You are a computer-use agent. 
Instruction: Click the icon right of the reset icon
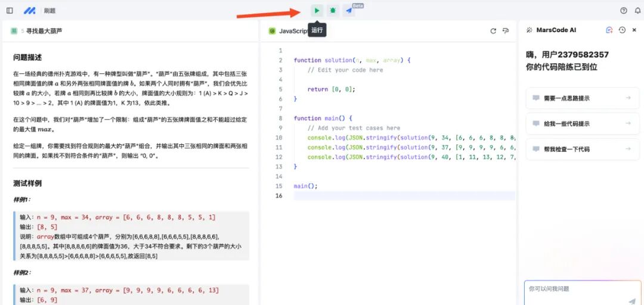click(506, 31)
